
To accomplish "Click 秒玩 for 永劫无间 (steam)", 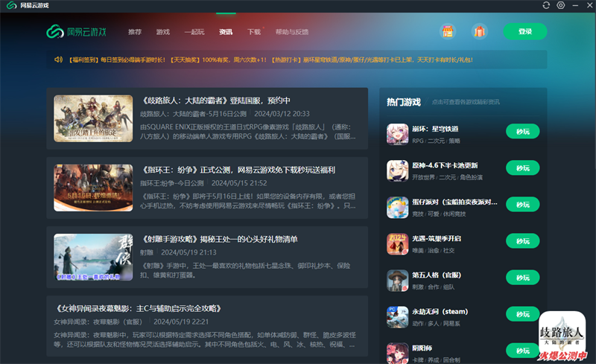I will pyautogui.click(x=523, y=314).
